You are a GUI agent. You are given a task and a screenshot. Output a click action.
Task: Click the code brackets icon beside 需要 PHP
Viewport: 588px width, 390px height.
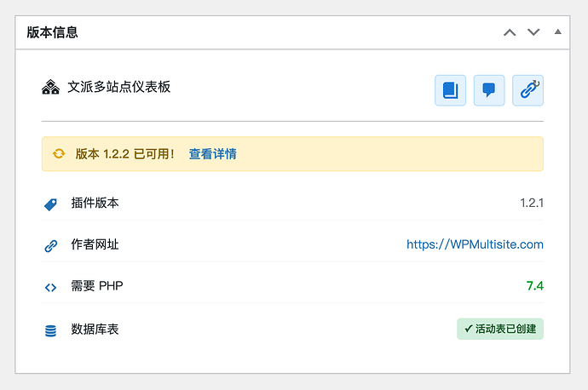(x=50, y=287)
